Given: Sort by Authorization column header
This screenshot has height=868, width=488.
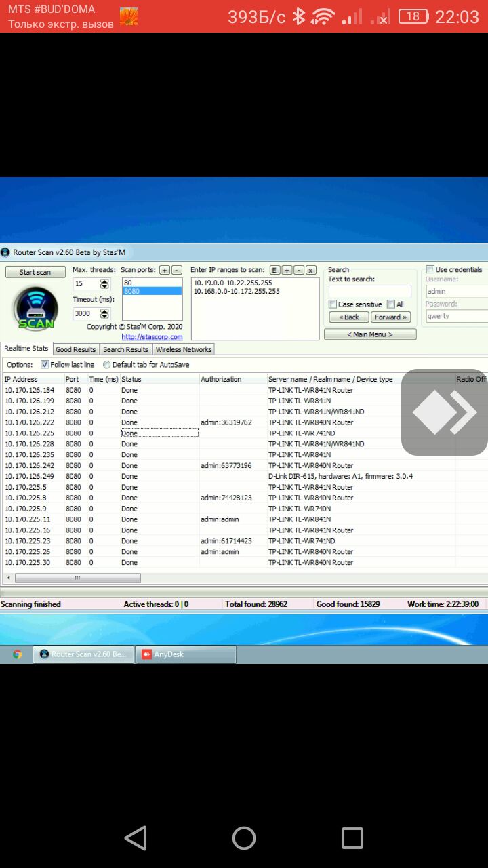Looking at the screenshot, I should pos(232,379).
